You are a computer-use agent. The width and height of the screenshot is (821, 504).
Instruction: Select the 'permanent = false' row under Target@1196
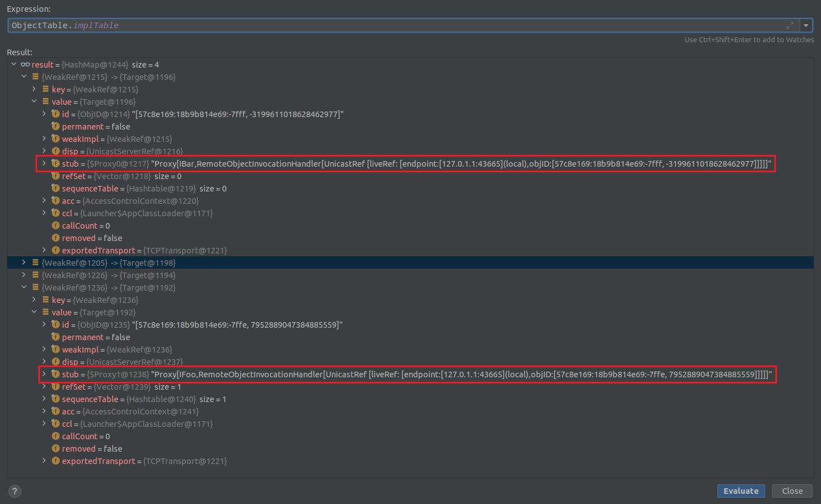410,126
